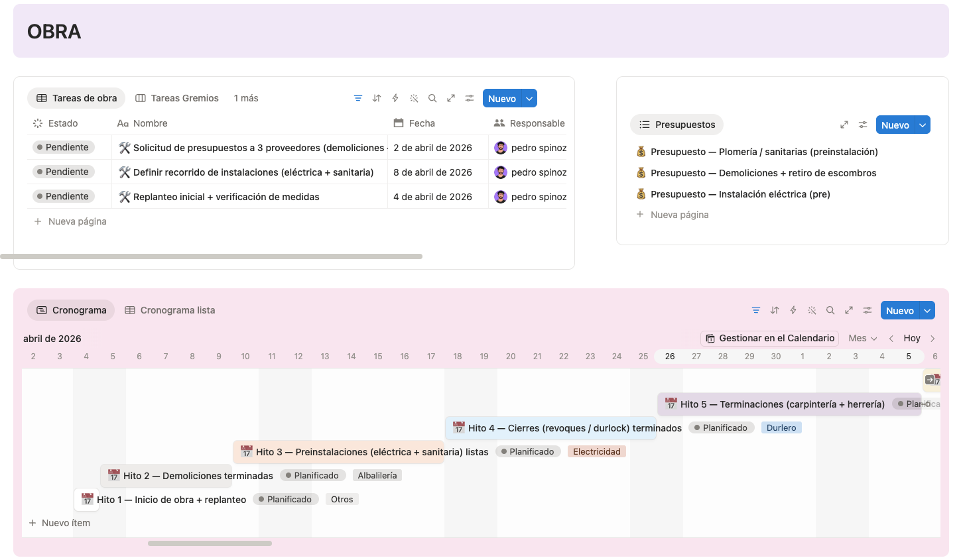
Task: Expand Presupuestos view to full page
Action: coord(844,125)
